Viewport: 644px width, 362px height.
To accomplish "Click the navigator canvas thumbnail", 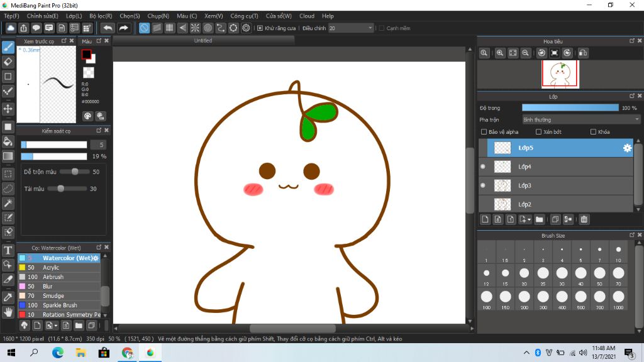I will pyautogui.click(x=560, y=74).
